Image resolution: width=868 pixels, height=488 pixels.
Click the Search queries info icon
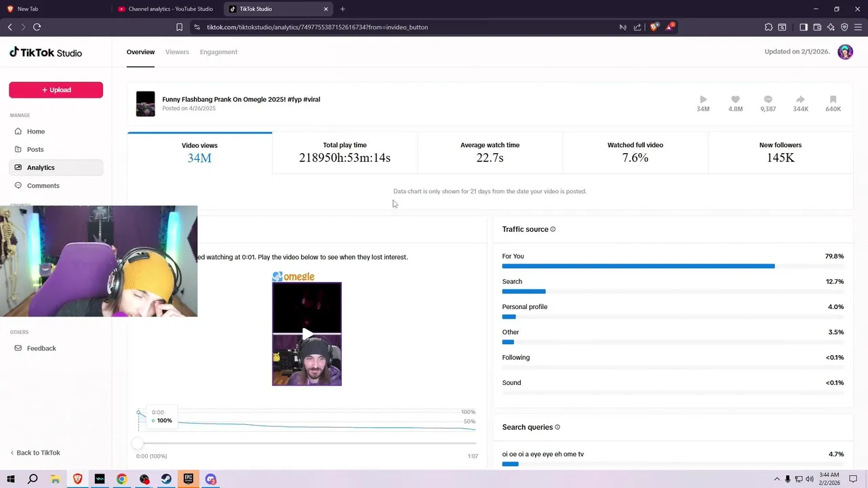pos(557,427)
